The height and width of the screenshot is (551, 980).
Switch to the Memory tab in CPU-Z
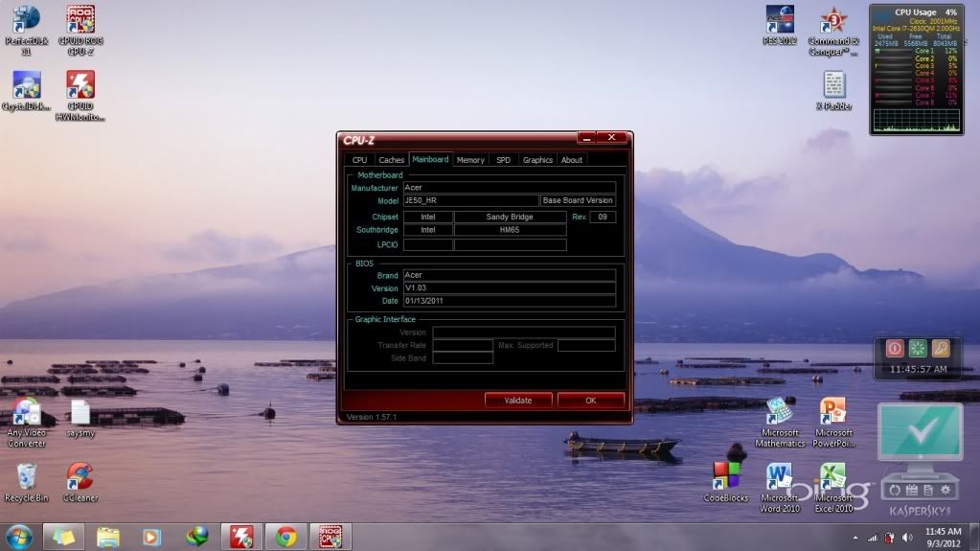(x=470, y=160)
